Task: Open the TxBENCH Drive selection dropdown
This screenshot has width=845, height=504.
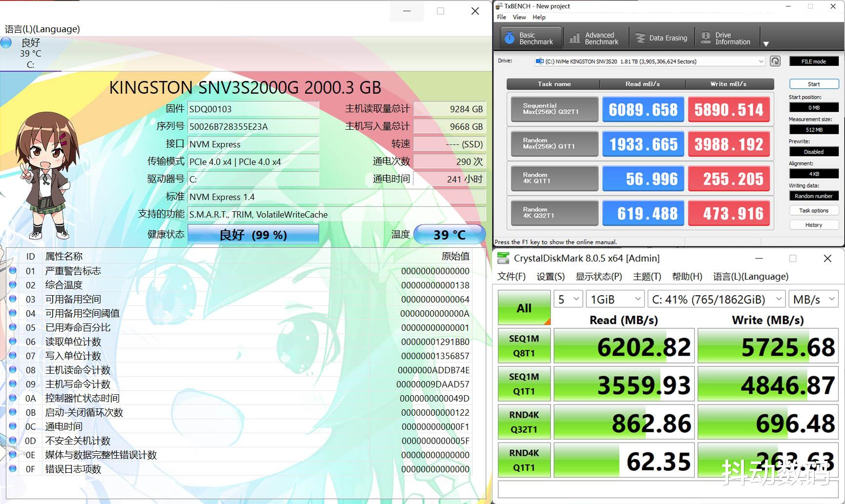Action: [x=650, y=61]
